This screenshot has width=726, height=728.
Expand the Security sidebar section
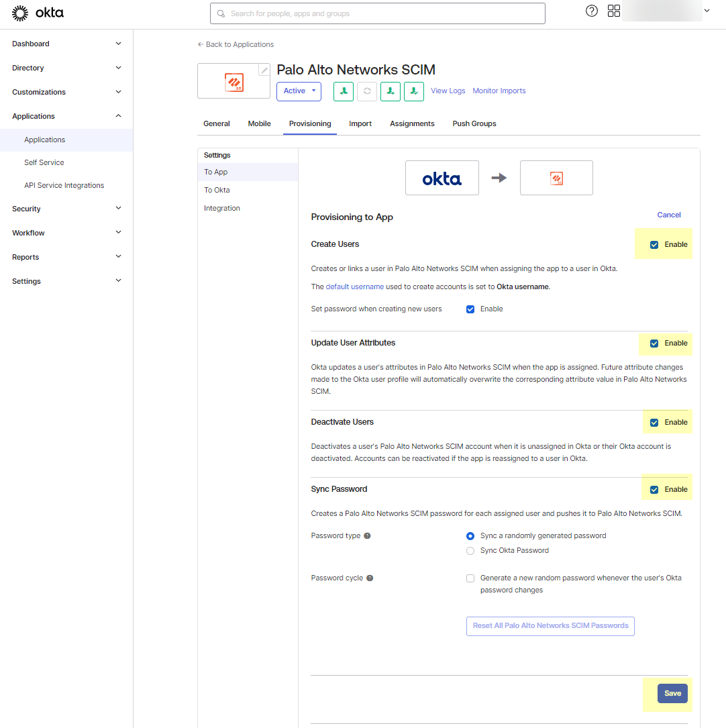tap(66, 209)
